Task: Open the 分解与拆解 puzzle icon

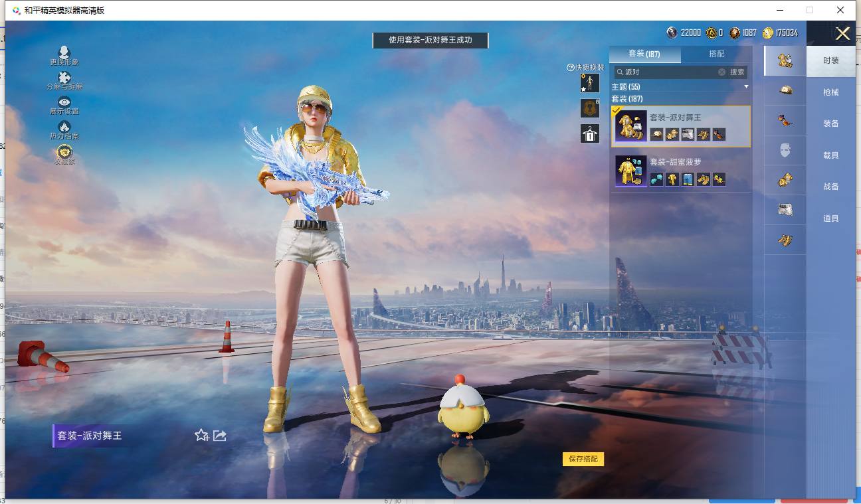Action: [x=64, y=78]
